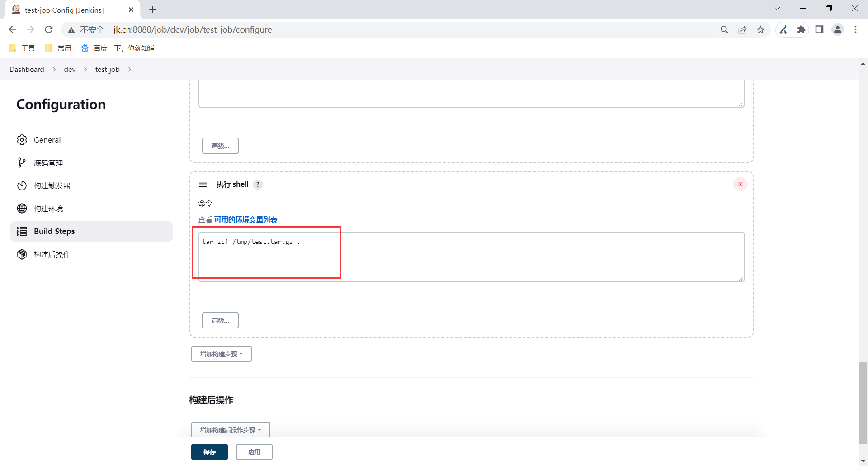Click the 构建触发器 clock icon

pyautogui.click(x=22, y=185)
